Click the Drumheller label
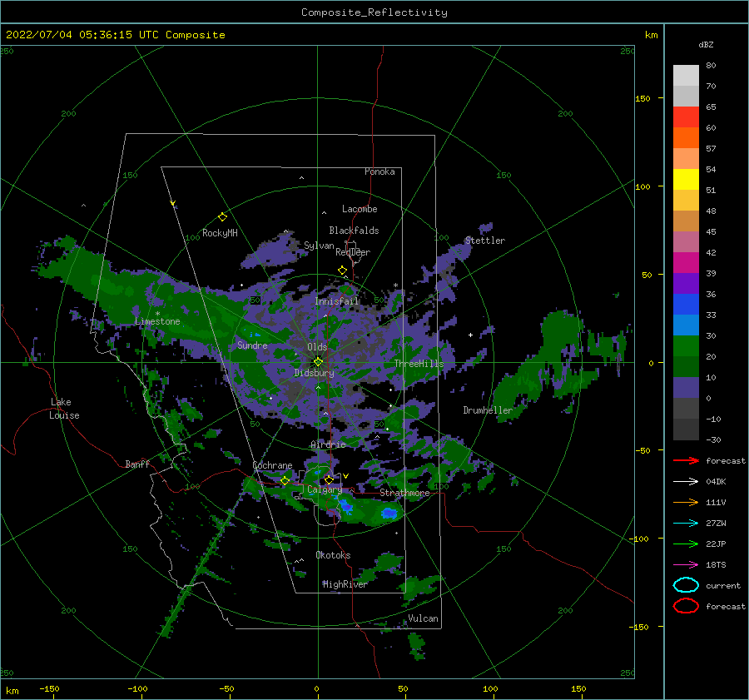Viewport: 749px width, 700px height. coord(488,410)
